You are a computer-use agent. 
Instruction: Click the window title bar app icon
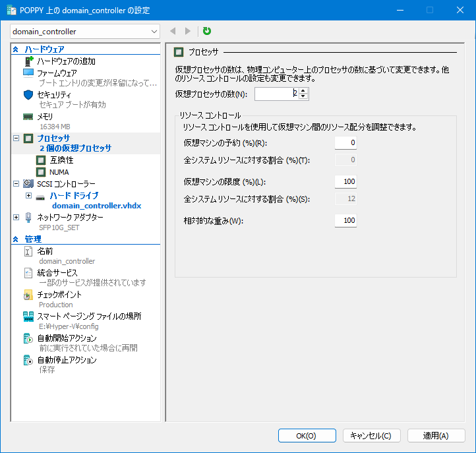11,11
